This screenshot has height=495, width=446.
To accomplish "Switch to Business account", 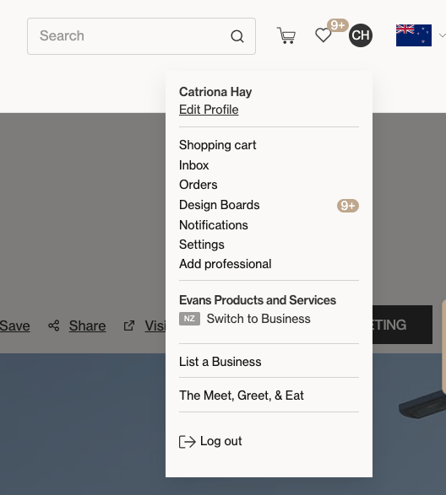I will (x=258, y=319).
